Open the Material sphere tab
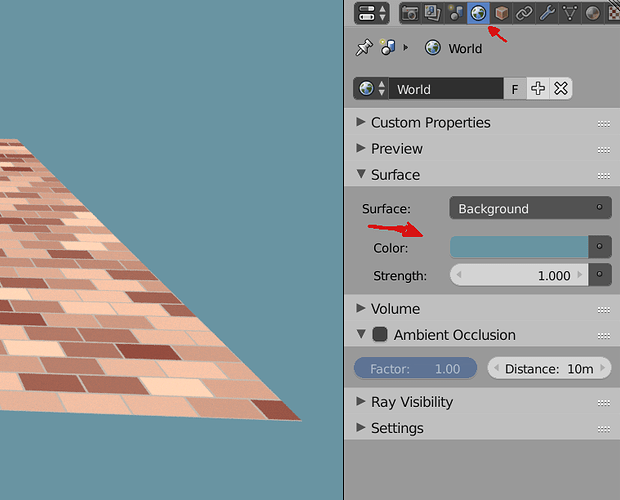Viewport: 620px width, 500px height. click(x=592, y=13)
